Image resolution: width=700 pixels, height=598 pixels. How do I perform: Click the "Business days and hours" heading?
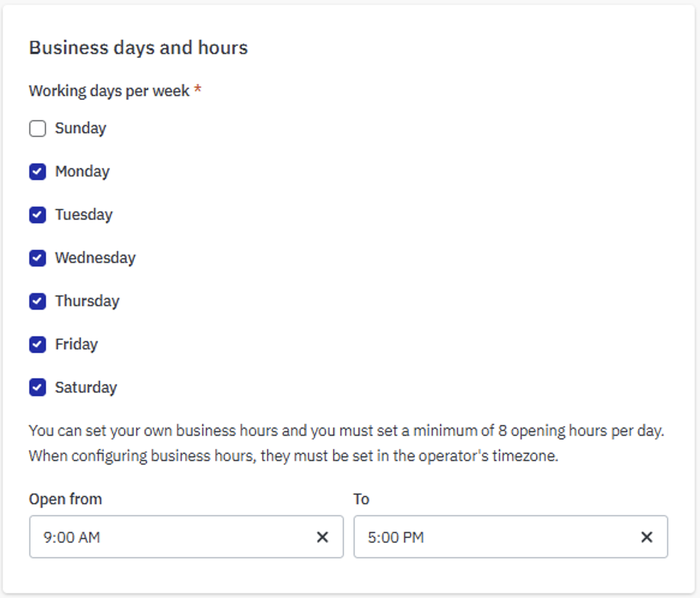coord(138,48)
